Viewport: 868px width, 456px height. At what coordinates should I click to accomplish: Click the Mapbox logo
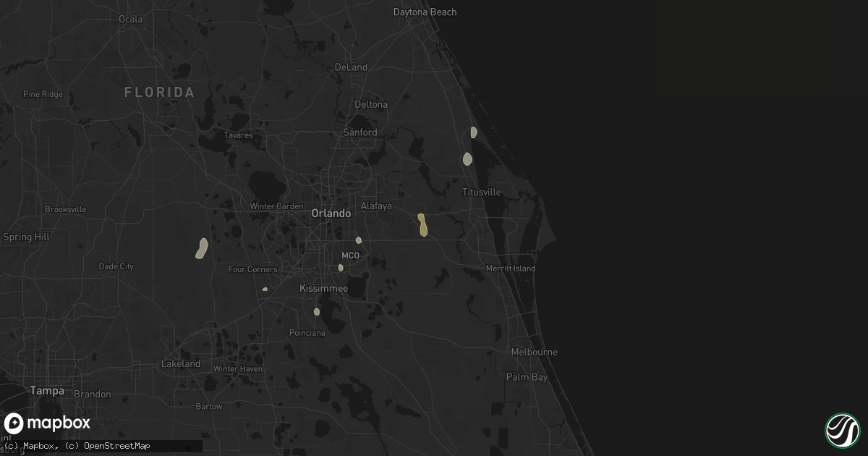pos(48,423)
